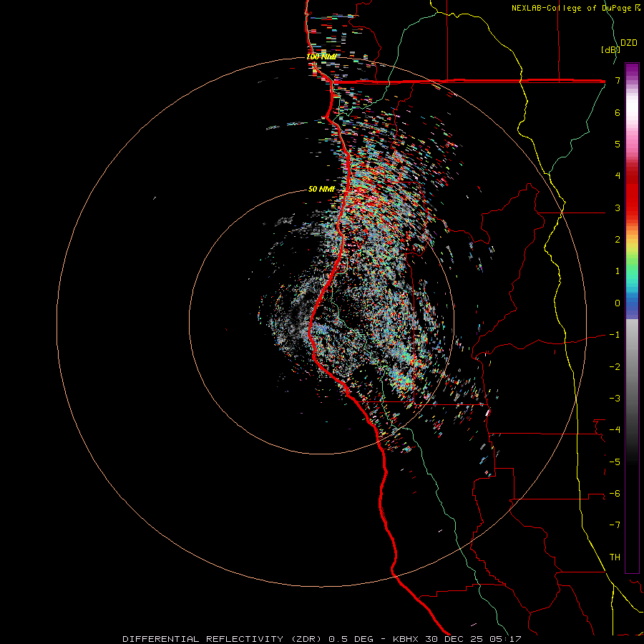644x644 pixels.
Task: Select the 3 dB scale label
Action: click(618, 208)
